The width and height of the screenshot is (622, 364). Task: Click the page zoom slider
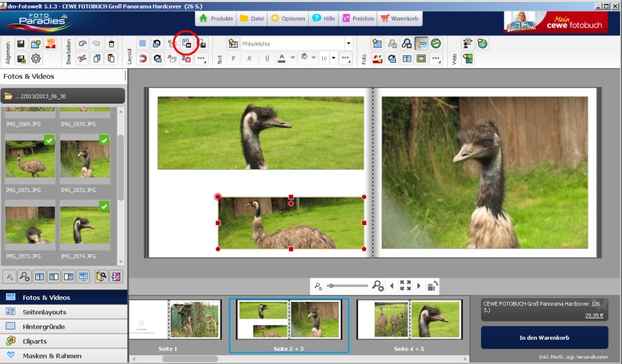(348, 285)
